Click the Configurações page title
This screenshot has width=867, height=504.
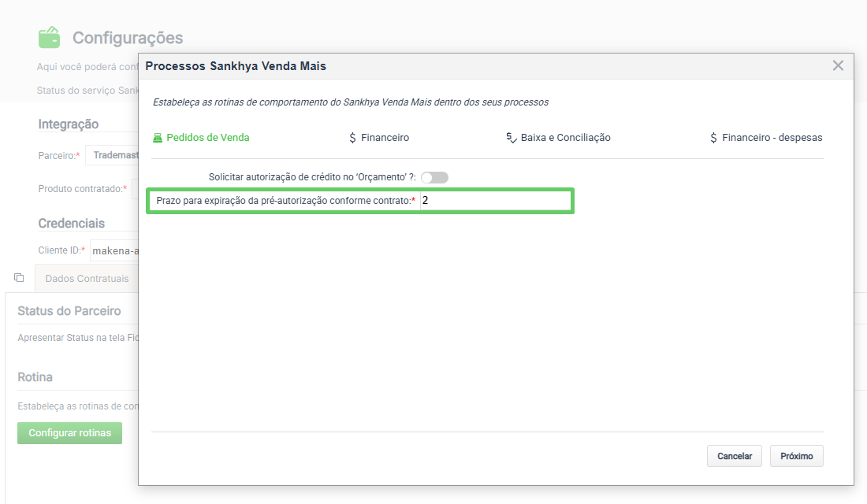click(x=128, y=38)
